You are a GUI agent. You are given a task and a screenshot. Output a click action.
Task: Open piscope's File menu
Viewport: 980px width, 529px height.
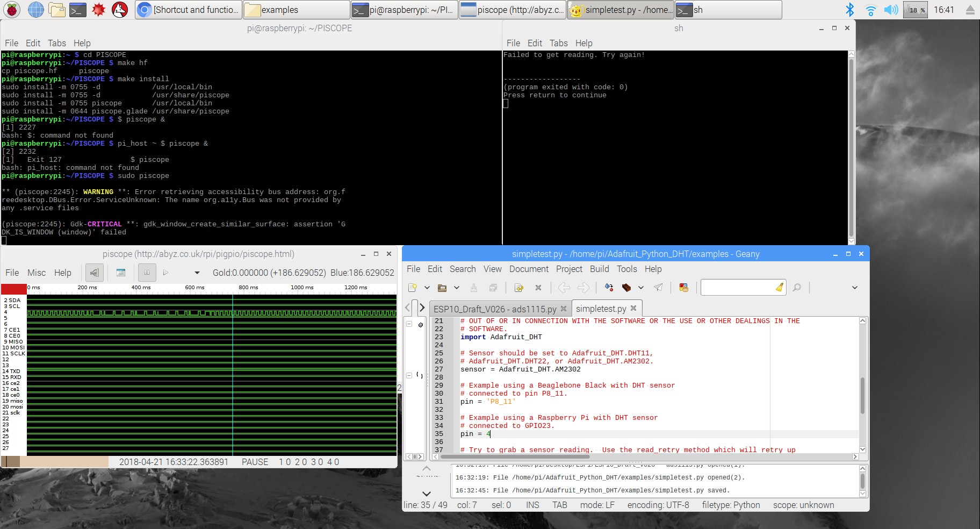[x=12, y=273]
